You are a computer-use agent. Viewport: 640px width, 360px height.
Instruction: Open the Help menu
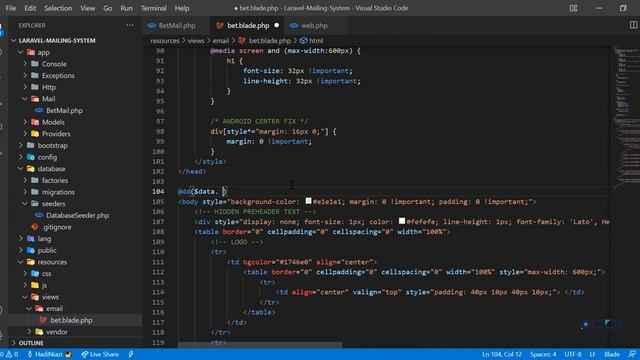pos(182,8)
